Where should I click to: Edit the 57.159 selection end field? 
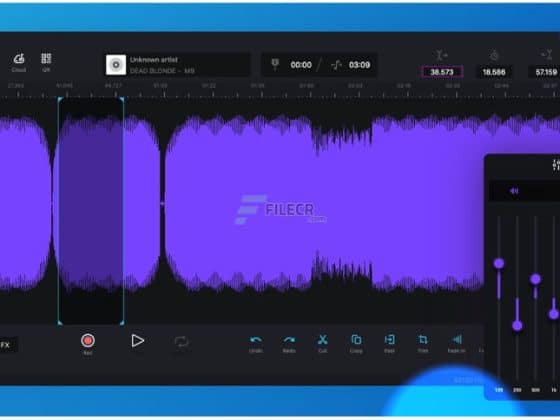click(x=546, y=72)
